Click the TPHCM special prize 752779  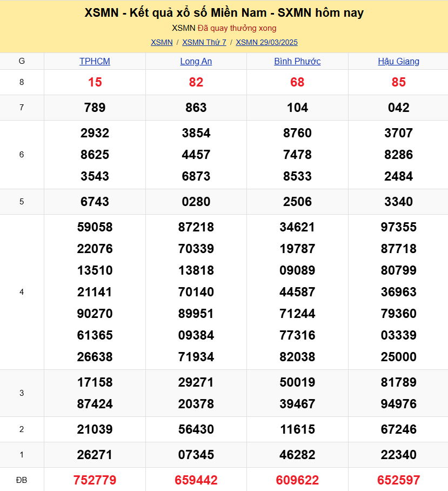click(x=95, y=480)
